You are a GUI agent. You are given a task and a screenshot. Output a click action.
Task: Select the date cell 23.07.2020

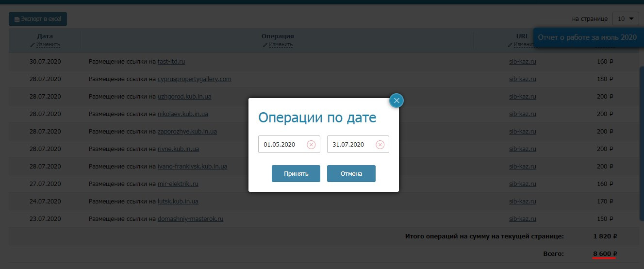tap(45, 219)
